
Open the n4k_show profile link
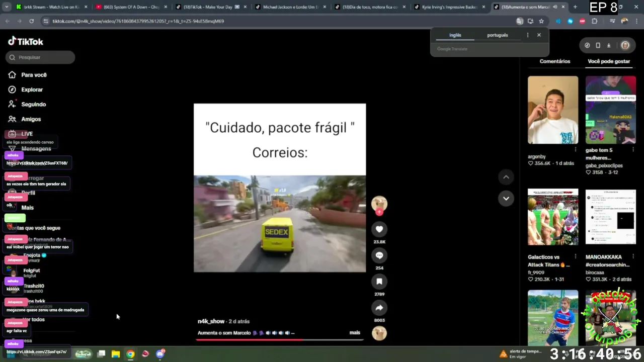211,321
